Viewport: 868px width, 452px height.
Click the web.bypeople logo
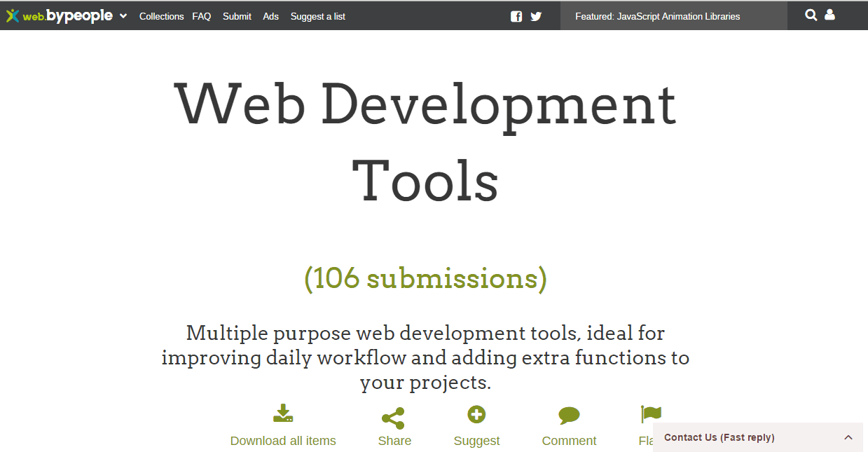click(60, 16)
